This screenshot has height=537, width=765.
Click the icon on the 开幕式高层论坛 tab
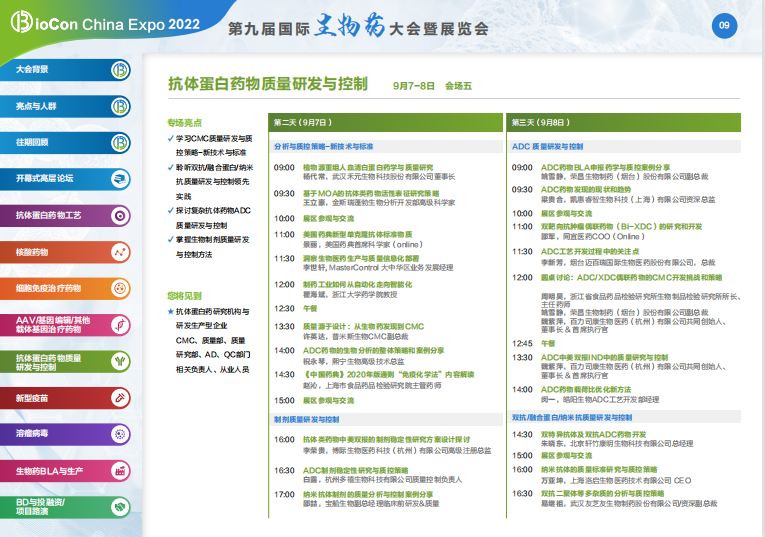[x=119, y=179]
